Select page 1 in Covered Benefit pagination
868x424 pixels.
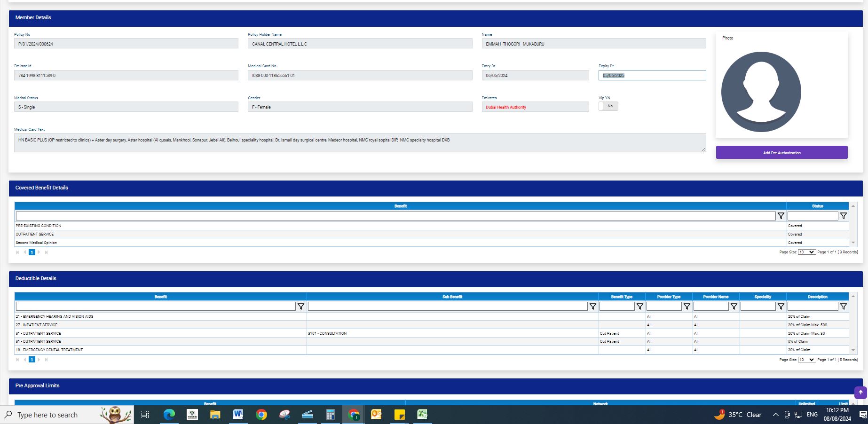pos(32,252)
